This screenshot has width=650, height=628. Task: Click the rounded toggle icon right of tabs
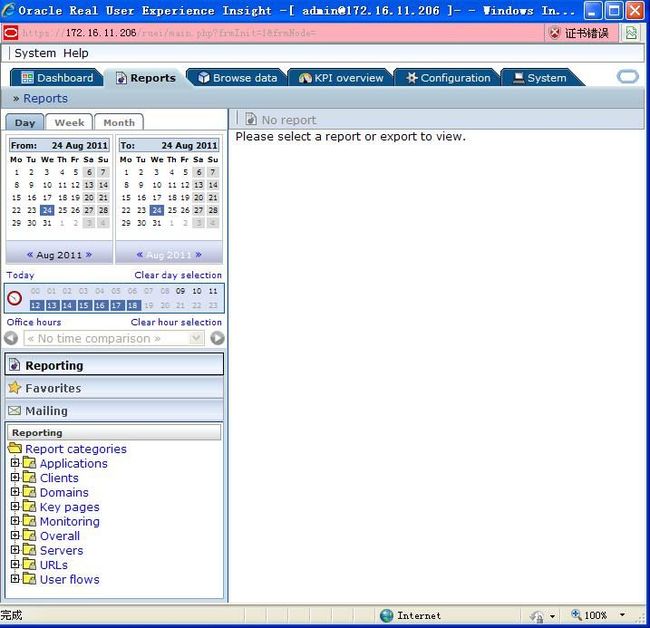[x=628, y=77]
